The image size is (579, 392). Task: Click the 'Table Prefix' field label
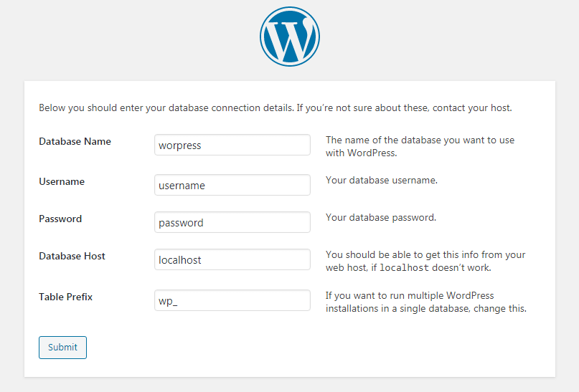pos(65,296)
